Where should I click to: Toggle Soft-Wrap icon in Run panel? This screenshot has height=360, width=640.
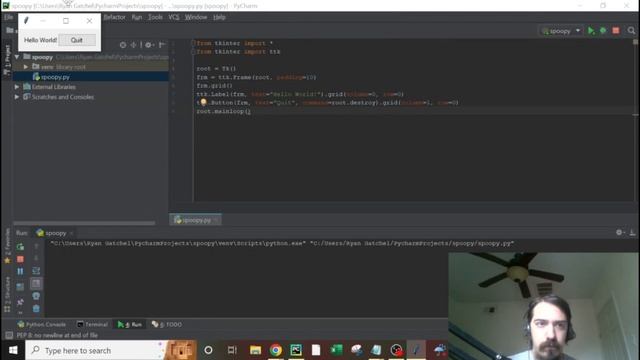coord(36,271)
